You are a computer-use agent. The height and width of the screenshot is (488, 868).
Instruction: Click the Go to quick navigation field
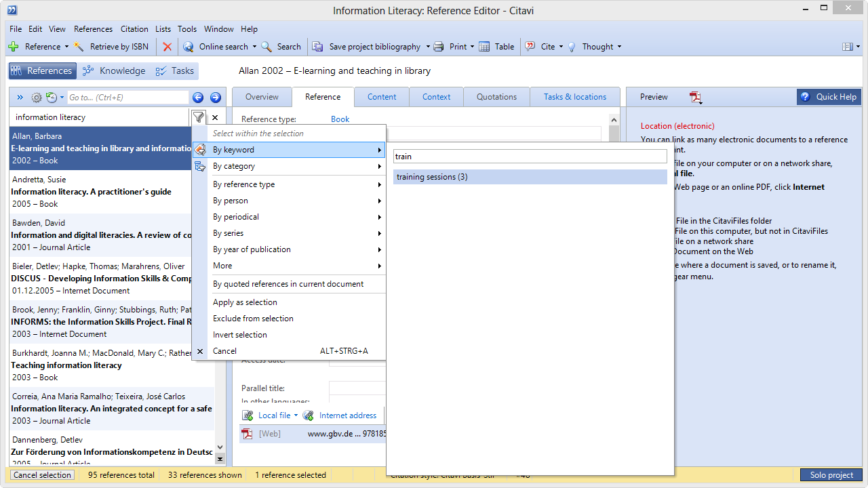(x=127, y=98)
